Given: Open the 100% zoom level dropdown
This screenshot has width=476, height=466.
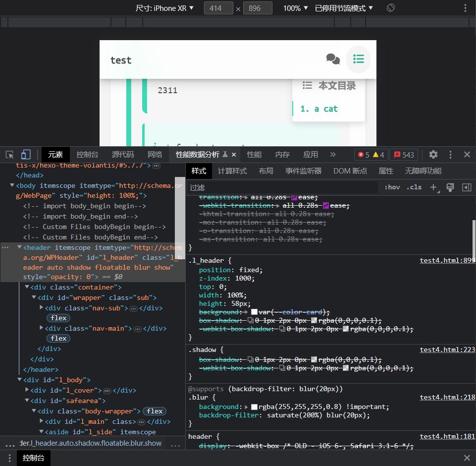Looking at the screenshot, I should [x=296, y=8].
